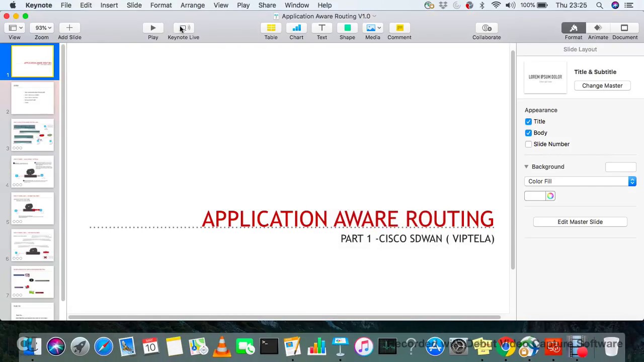Viewport: 644px width, 362px height.
Task: Uncheck the Title checkbox
Action: point(528,122)
